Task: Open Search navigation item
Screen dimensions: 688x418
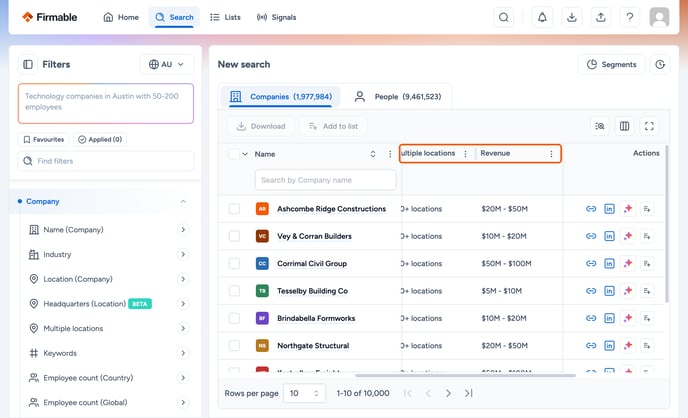Action: tap(174, 17)
